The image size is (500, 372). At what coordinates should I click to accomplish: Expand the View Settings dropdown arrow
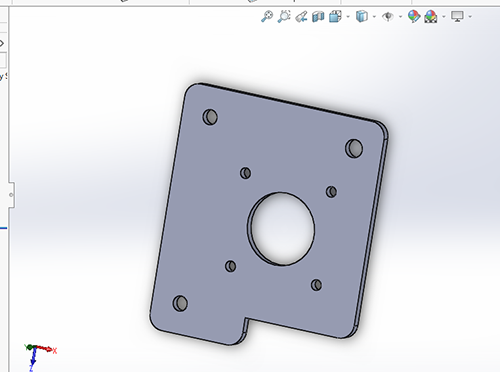pos(470,16)
